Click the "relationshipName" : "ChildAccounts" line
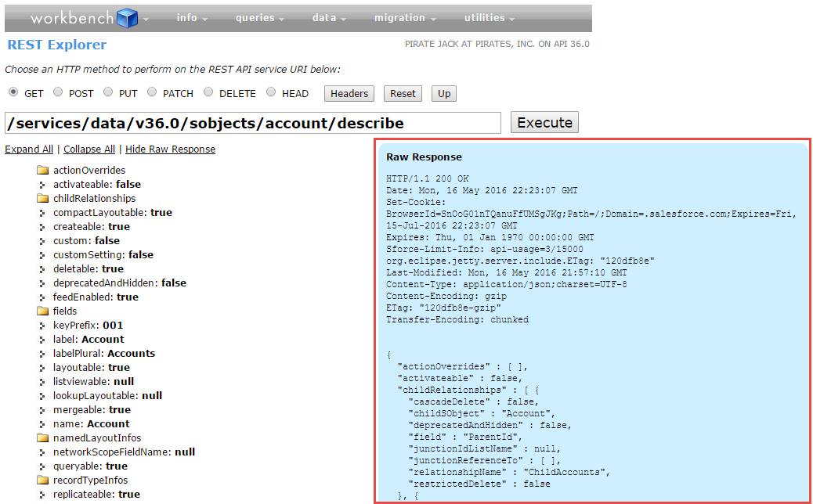Viewport: 813px width, 504px height. pos(509,473)
